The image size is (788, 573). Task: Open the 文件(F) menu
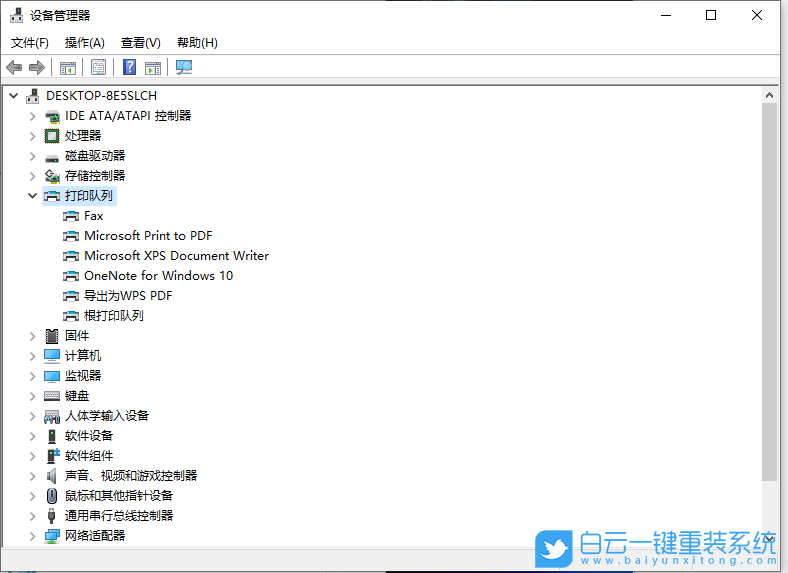pos(30,43)
